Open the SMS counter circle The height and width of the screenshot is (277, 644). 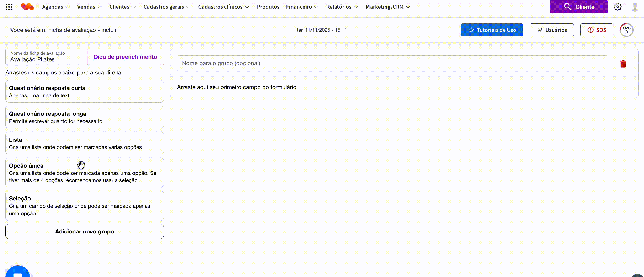click(x=626, y=30)
